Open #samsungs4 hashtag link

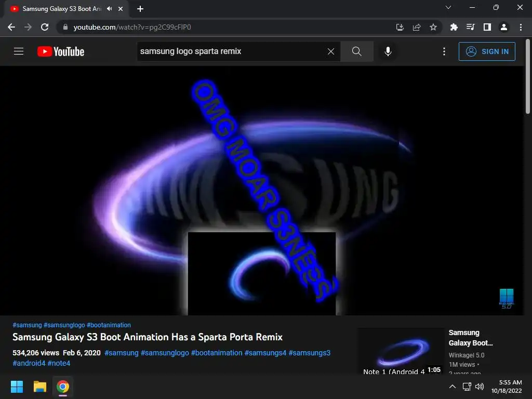[265, 353]
